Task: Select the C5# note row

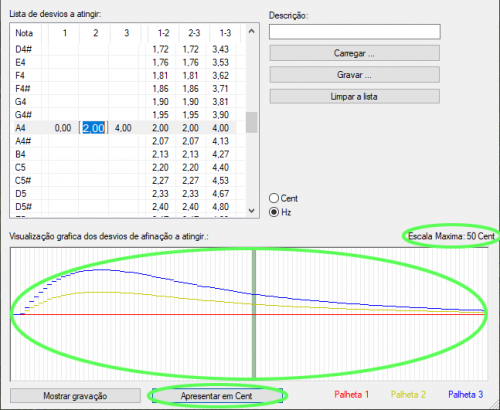Action: pos(128,180)
